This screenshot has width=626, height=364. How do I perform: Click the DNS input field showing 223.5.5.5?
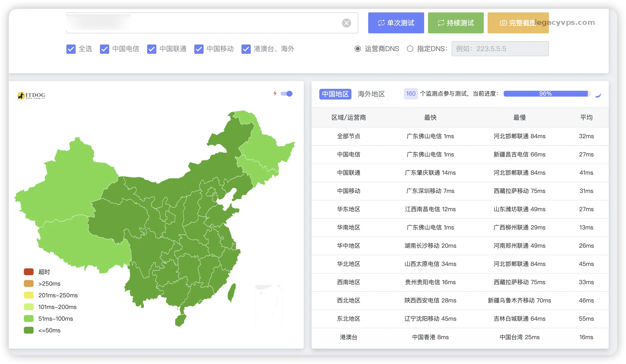pyautogui.click(x=500, y=49)
